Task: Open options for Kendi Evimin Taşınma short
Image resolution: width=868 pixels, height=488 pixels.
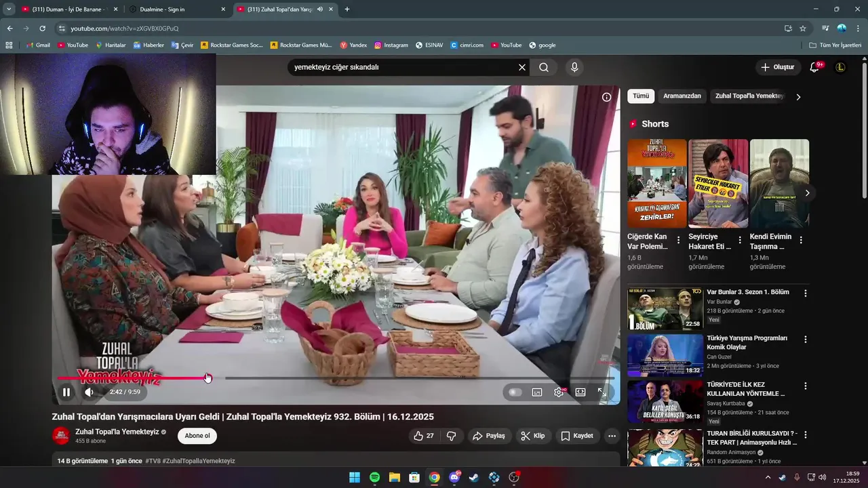Action: coord(801,240)
